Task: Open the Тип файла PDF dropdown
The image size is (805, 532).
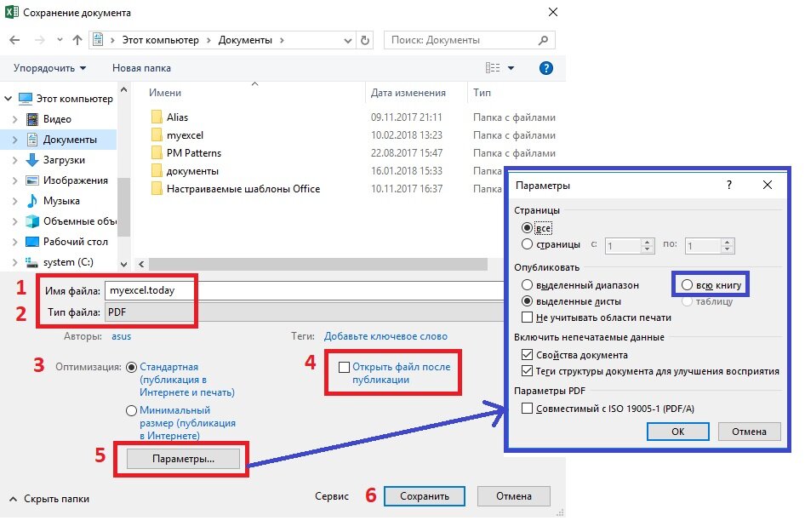Action: [x=305, y=312]
